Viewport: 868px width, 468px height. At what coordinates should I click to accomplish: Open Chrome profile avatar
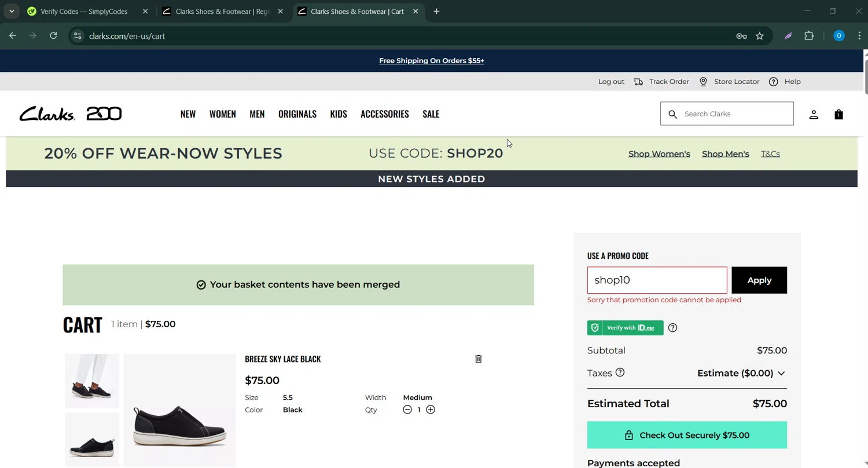[838, 36]
